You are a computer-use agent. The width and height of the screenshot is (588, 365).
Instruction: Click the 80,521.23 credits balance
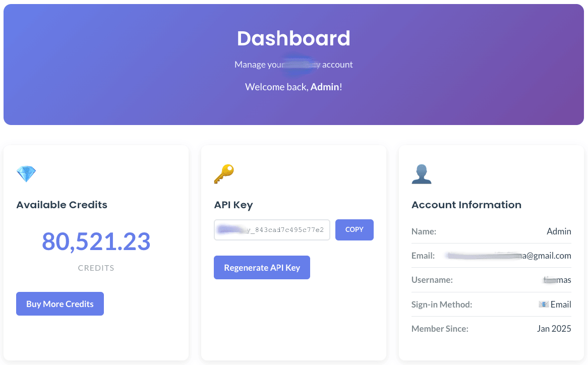tap(96, 241)
